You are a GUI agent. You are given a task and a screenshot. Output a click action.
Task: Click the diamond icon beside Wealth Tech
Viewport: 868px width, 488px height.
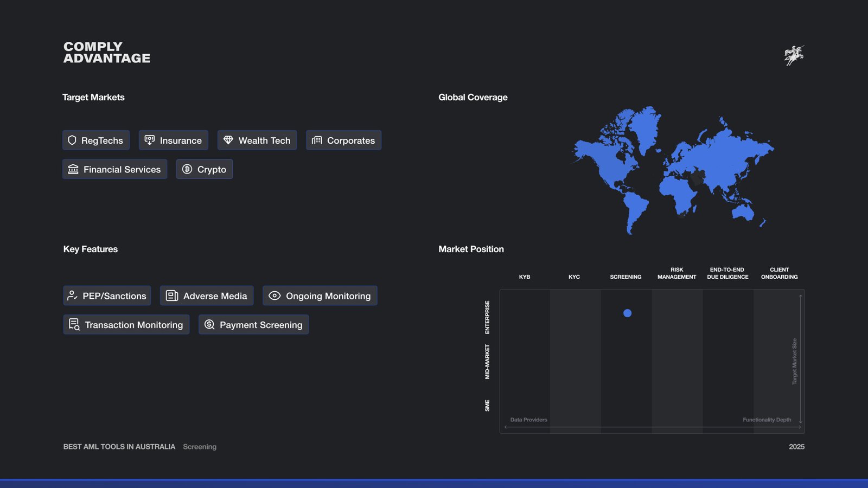pyautogui.click(x=228, y=140)
